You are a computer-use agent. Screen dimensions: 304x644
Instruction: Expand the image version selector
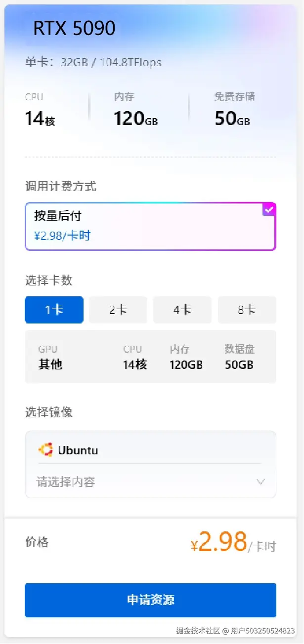click(x=148, y=482)
